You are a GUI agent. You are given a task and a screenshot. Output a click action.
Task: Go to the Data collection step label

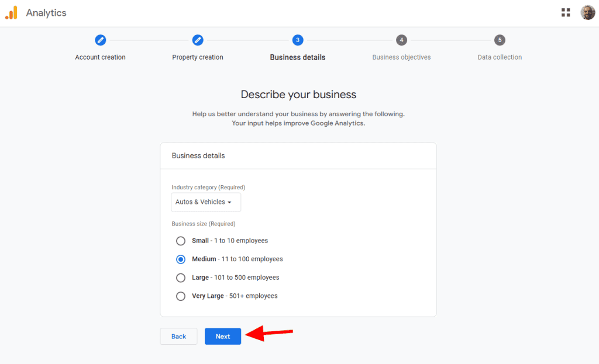500,57
